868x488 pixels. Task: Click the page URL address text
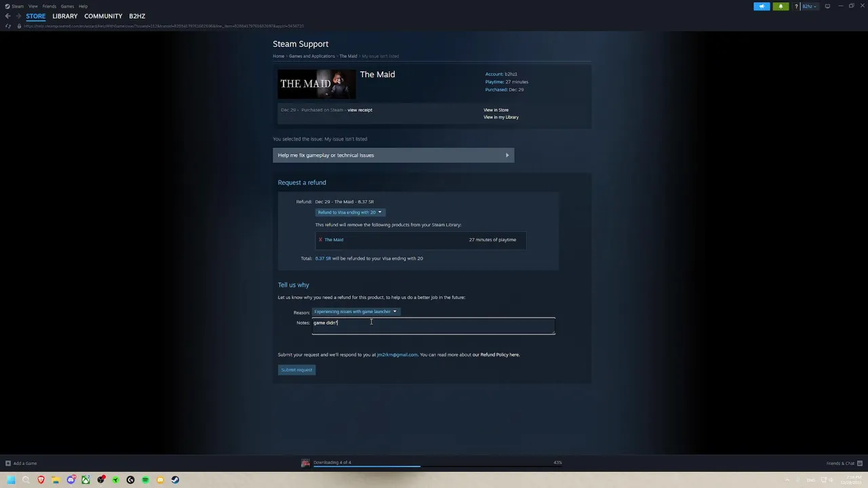click(x=163, y=26)
